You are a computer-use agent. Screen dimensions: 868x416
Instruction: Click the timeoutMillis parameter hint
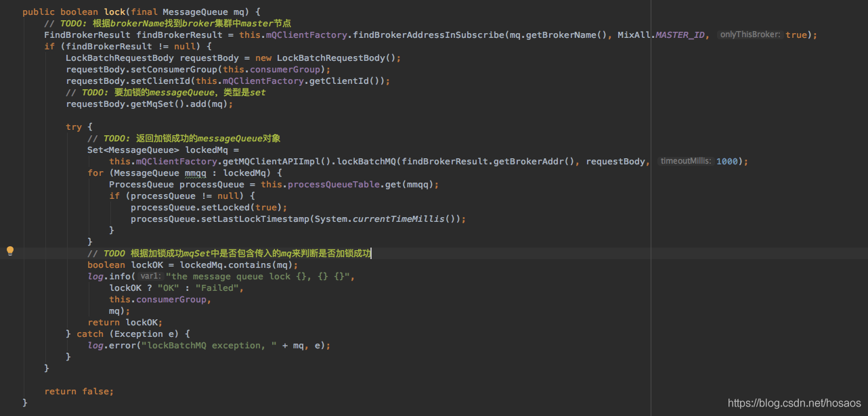click(686, 161)
